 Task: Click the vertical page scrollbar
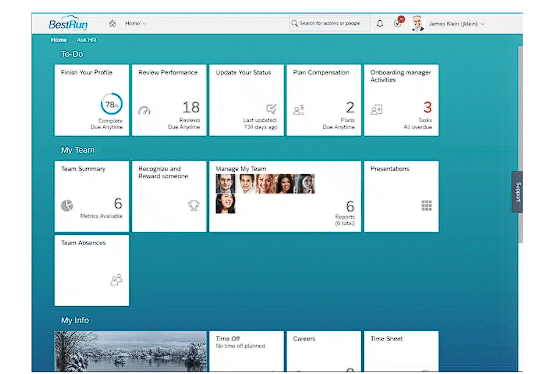click(520, 145)
